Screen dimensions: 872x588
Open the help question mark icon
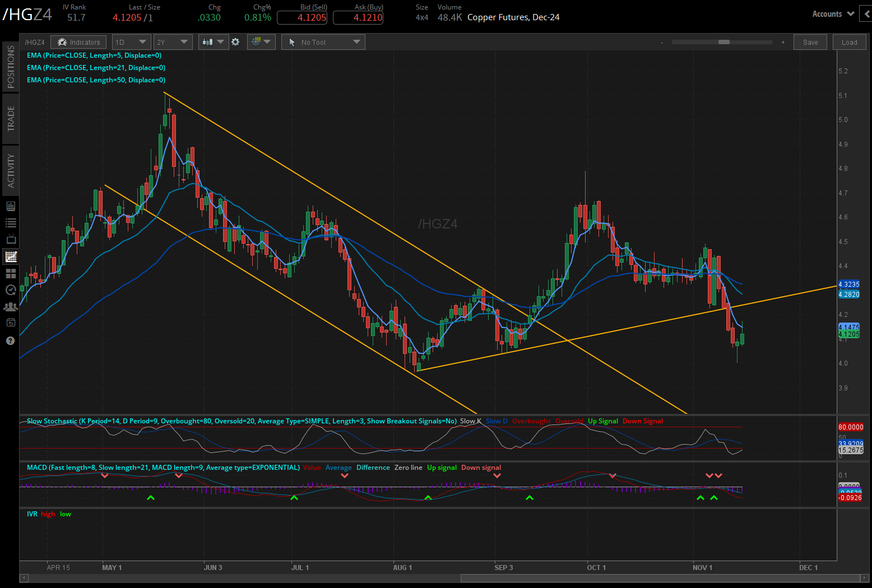[x=10, y=340]
